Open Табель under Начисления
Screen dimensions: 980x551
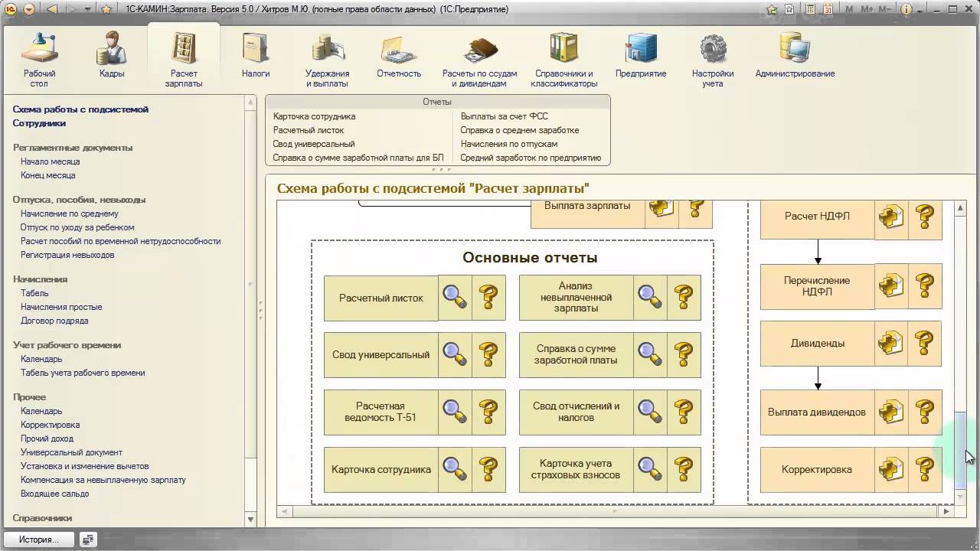coord(34,293)
